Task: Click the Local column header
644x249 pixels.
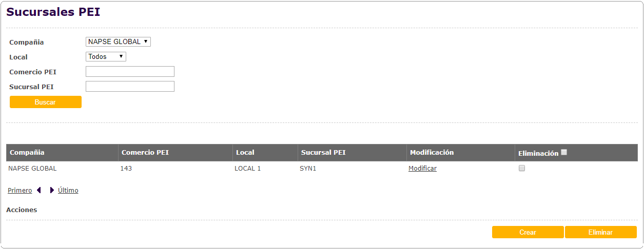Action: click(x=245, y=153)
